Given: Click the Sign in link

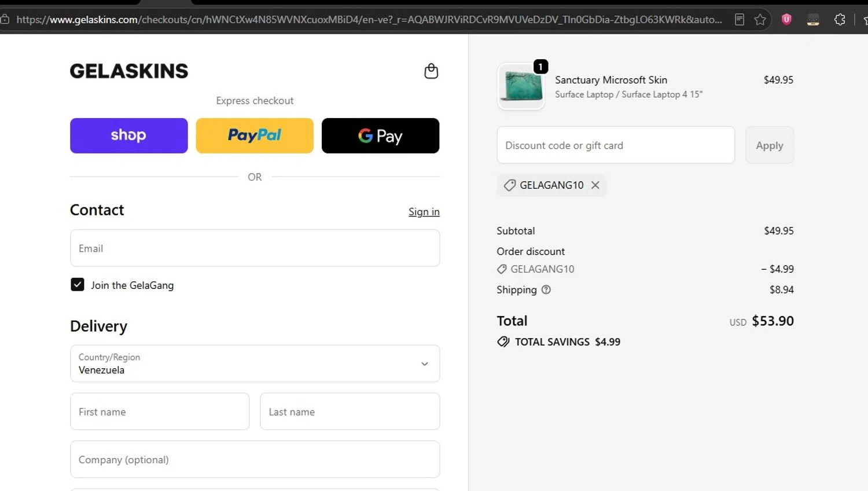Looking at the screenshot, I should click(424, 212).
